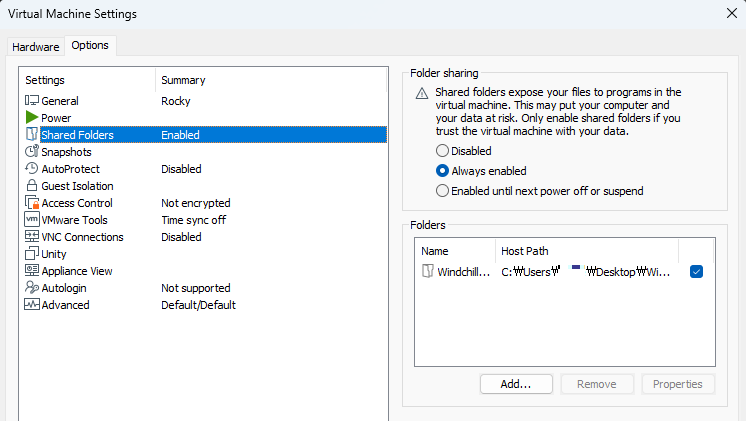The height and width of the screenshot is (421, 746).
Task: Click the Windchill... folder name
Action: (x=463, y=272)
